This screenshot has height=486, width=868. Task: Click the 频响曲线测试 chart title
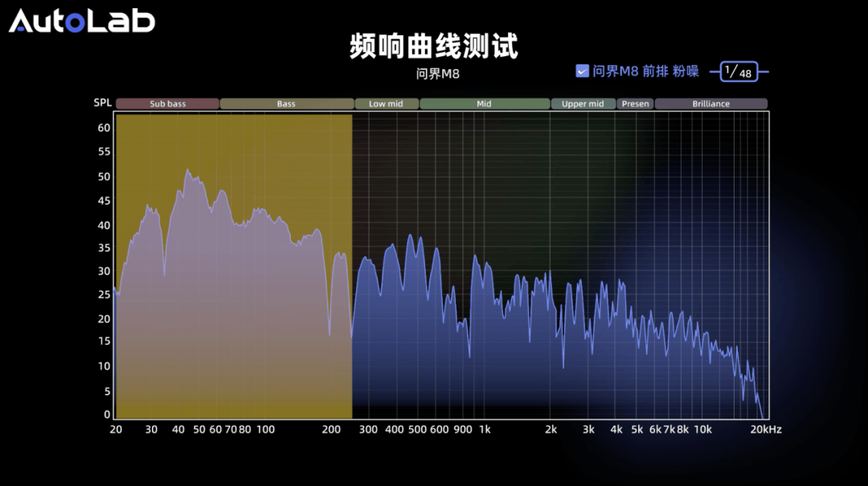pyautogui.click(x=434, y=46)
